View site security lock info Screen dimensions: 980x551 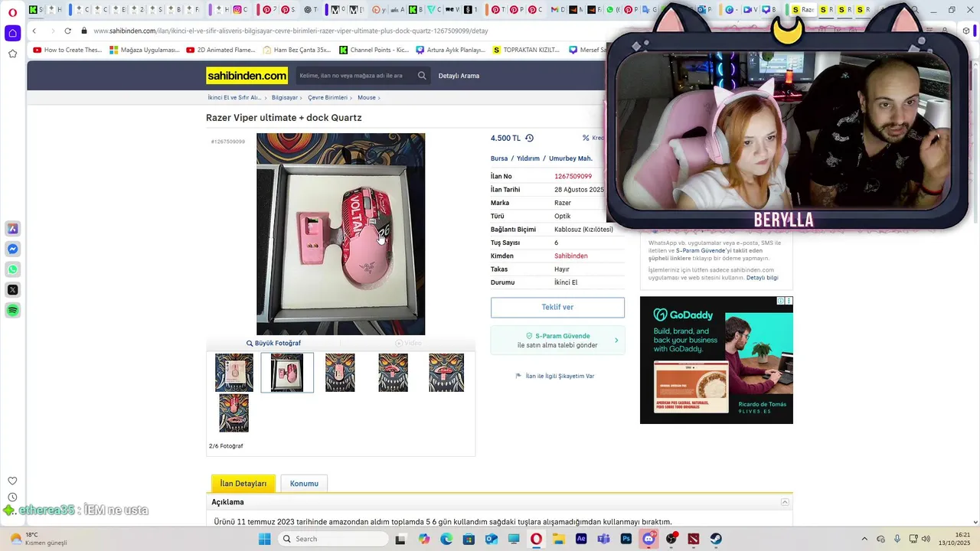coord(84,31)
